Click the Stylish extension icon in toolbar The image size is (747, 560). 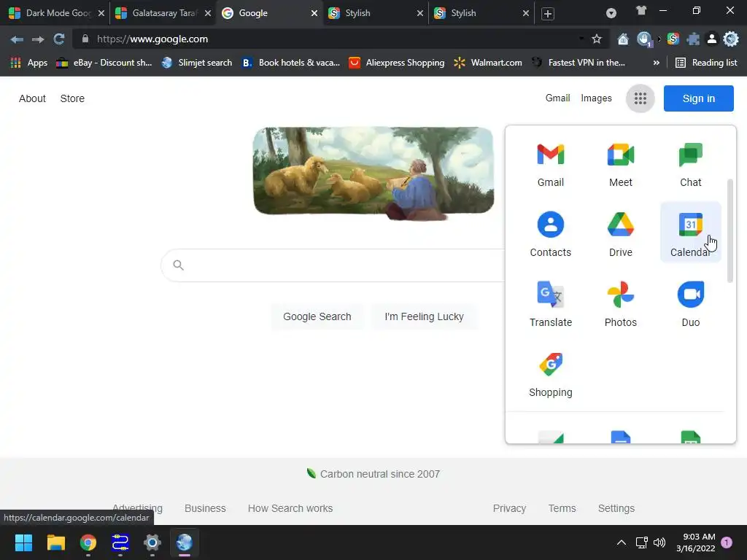[673, 39]
